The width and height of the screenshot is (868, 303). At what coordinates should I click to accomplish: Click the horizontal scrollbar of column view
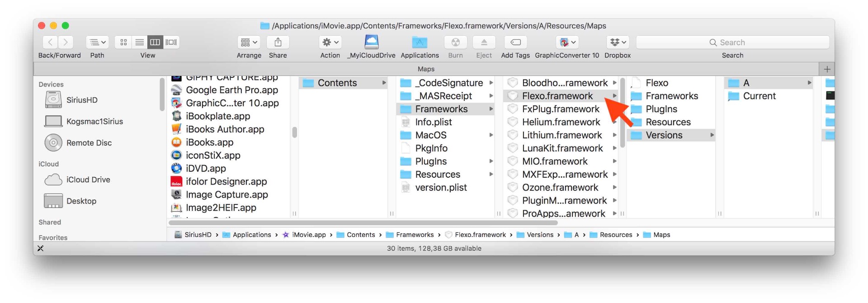point(363,223)
